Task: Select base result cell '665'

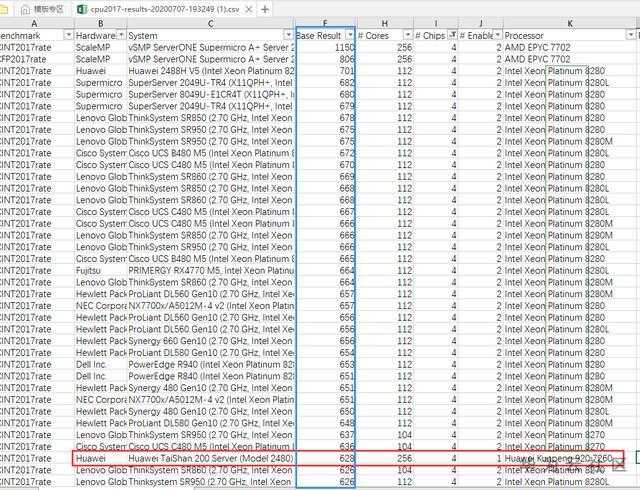Action: [325, 259]
